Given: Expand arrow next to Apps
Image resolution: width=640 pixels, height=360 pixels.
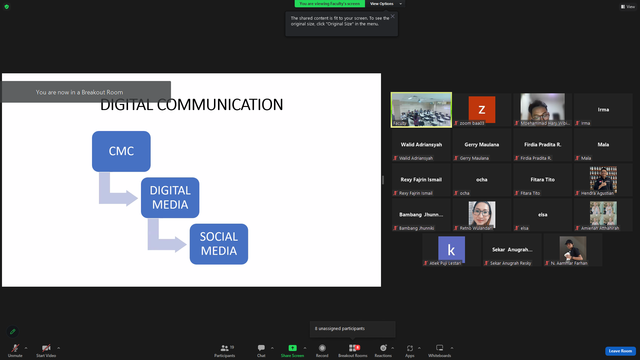Looking at the screenshot, I should click(x=419, y=348).
